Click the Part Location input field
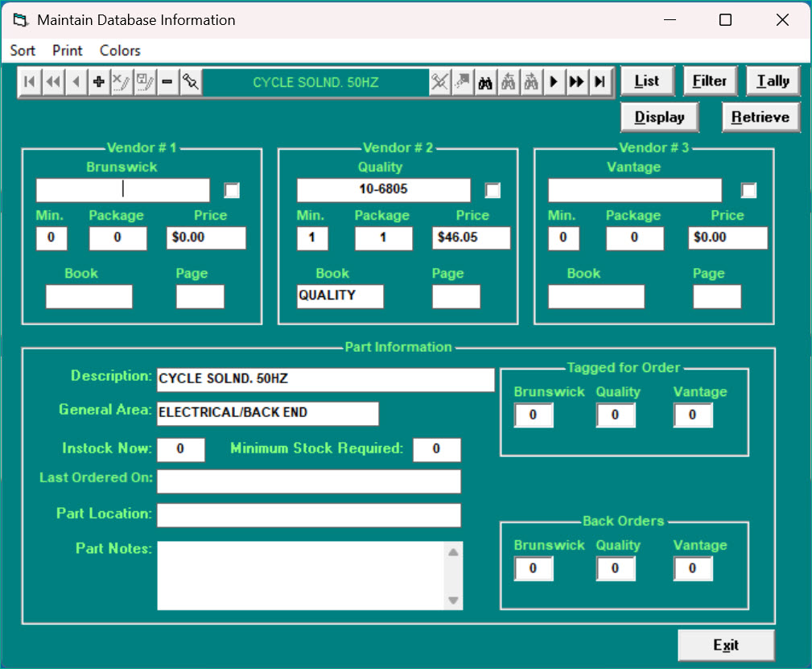The image size is (812, 669). pyautogui.click(x=308, y=515)
